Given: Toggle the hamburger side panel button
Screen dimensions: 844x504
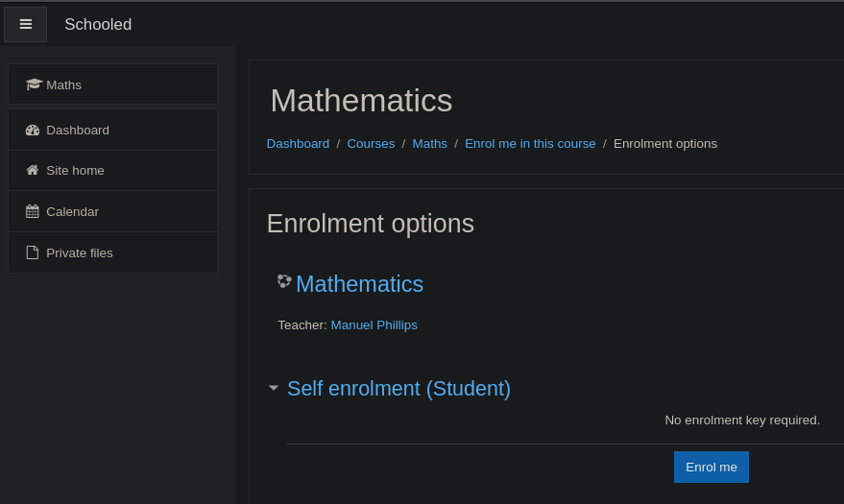Looking at the screenshot, I should click(25, 24).
